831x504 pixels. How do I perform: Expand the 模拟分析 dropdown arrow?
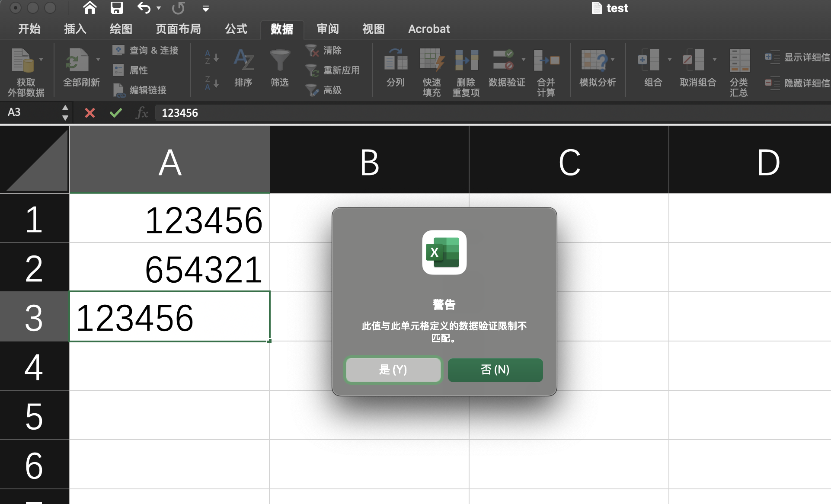point(613,60)
